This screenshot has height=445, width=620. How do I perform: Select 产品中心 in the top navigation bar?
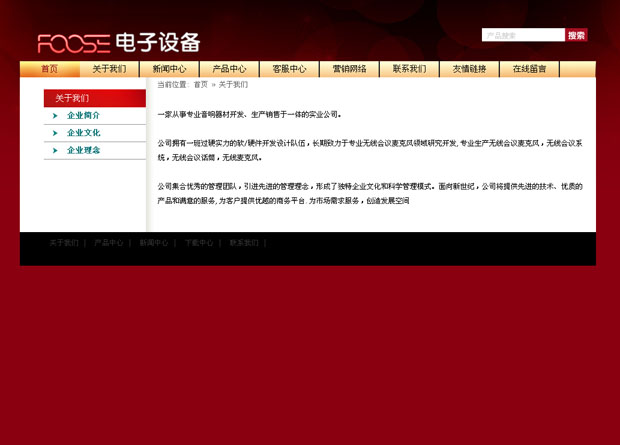tap(229, 69)
